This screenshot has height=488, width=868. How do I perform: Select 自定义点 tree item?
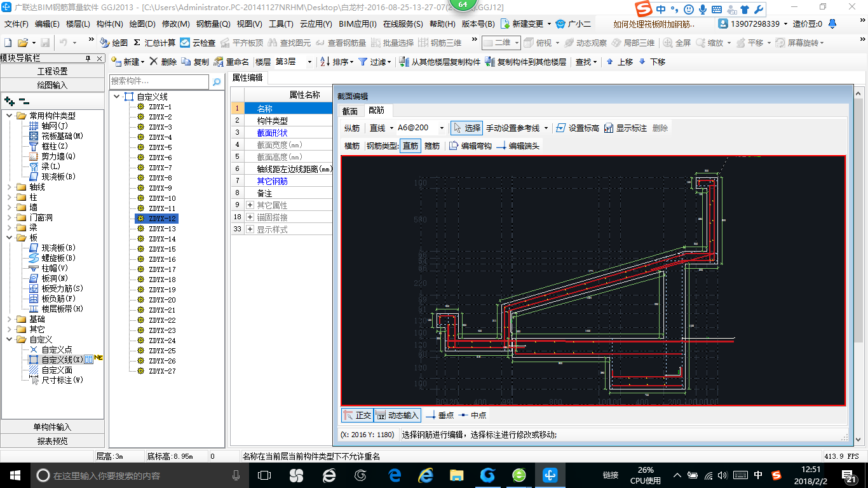57,349
